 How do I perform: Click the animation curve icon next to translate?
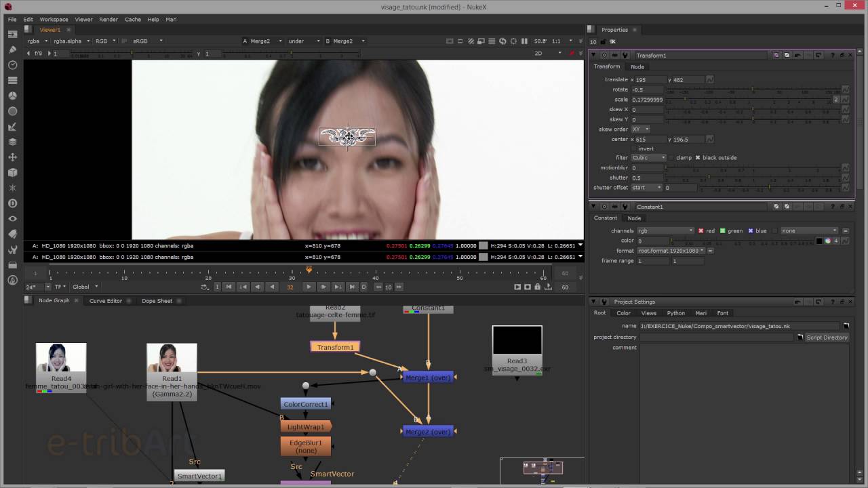pyautogui.click(x=709, y=80)
